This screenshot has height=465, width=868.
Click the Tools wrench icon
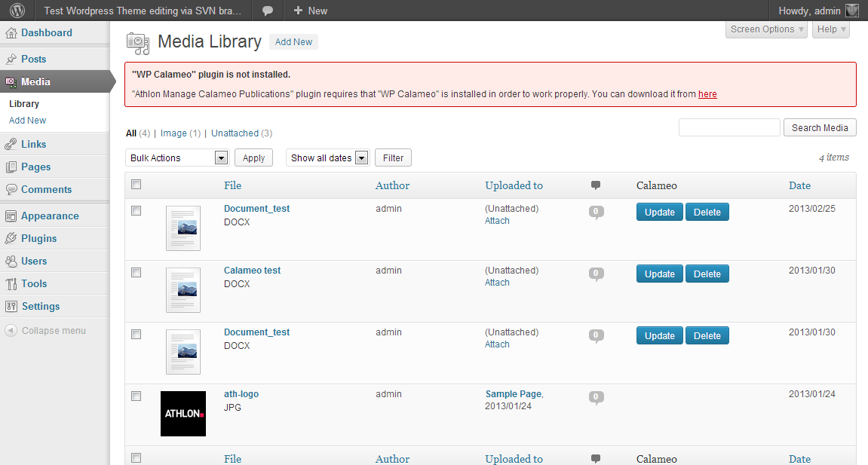[11, 284]
